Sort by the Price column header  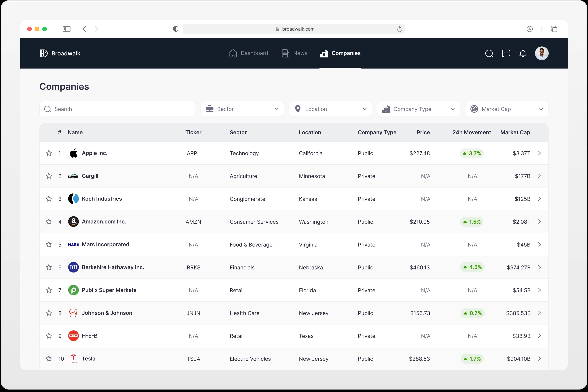pyautogui.click(x=423, y=132)
